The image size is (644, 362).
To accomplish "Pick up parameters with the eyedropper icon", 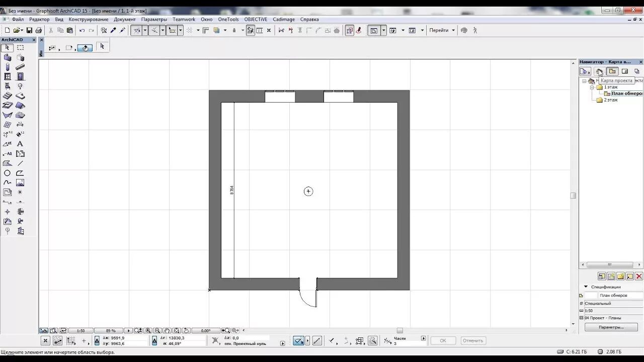I will pos(113,30).
